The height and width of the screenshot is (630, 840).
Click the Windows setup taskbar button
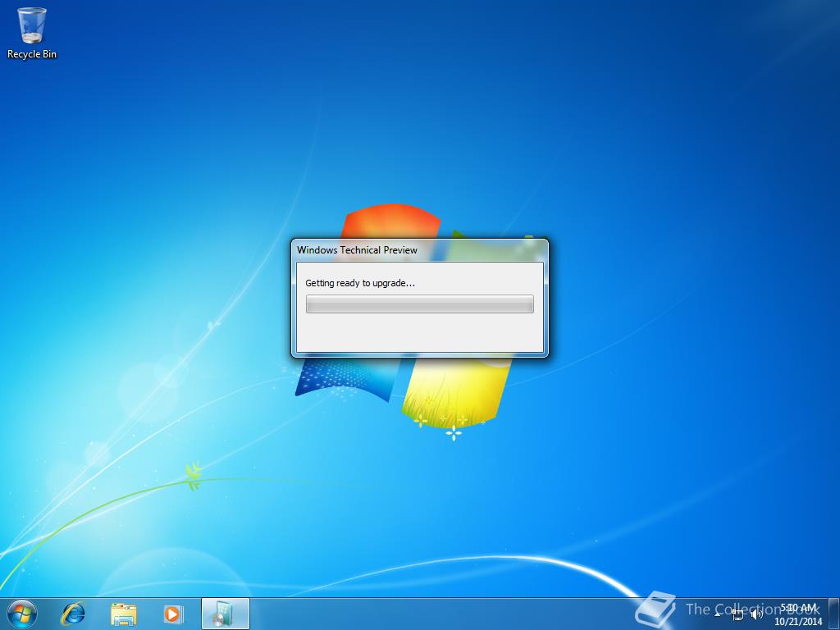click(226, 614)
